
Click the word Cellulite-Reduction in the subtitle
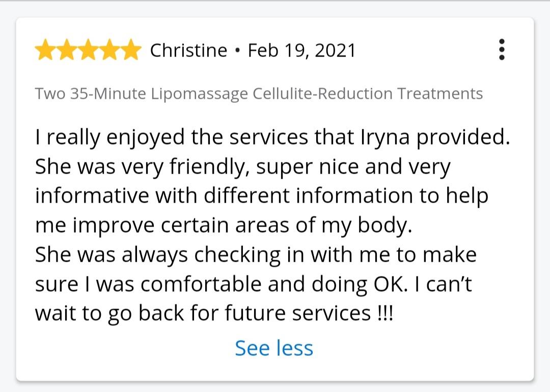coord(322,94)
